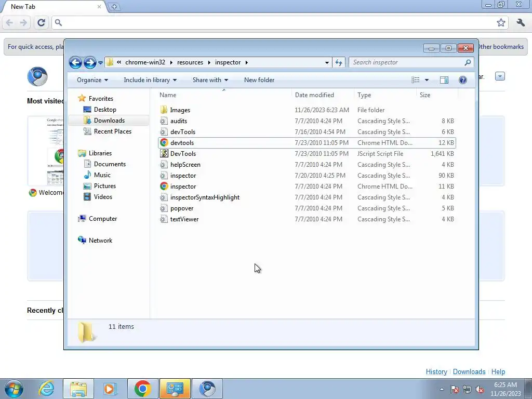Click the Chrome browser Forward arrow
Image resolution: width=532 pixels, height=399 pixels.
(23, 23)
